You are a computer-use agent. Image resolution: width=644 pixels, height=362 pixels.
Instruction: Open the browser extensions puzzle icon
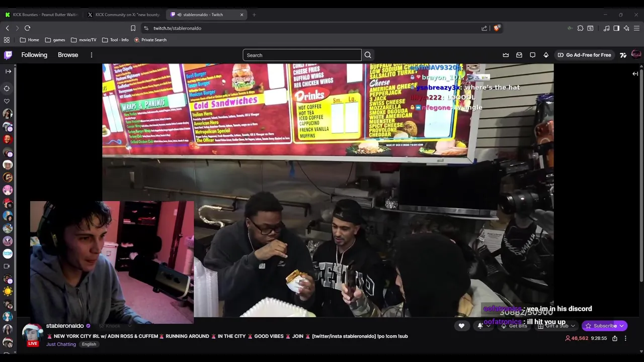(x=580, y=28)
